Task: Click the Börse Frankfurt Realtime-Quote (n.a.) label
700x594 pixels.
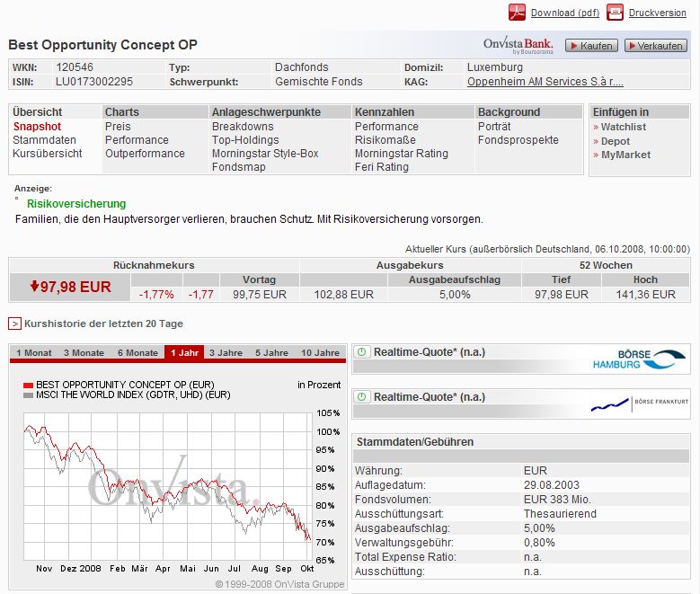Action: click(430, 397)
